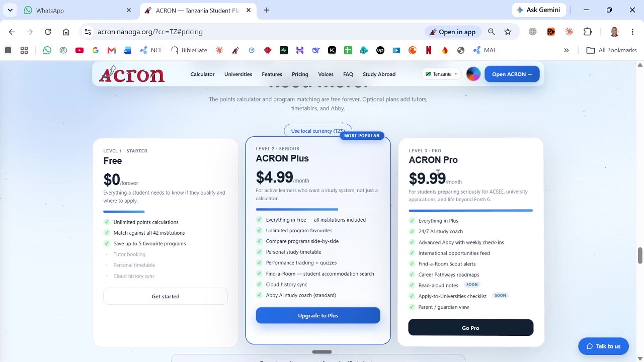The width and height of the screenshot is (644, 362).
Task: Click the $9.99 ACRON Pro price
Action: pyautogui.click(x=427, y=178)
